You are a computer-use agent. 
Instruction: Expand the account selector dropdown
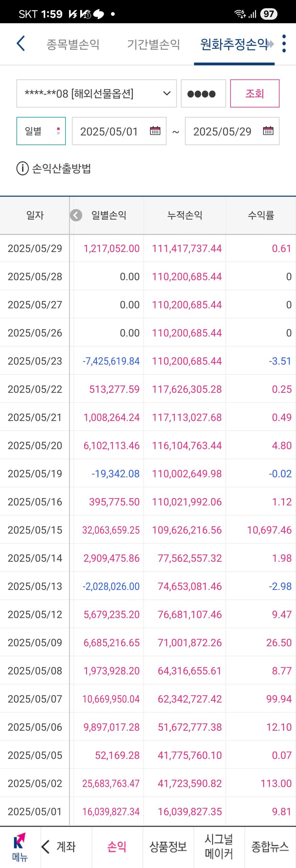point(96,93)
